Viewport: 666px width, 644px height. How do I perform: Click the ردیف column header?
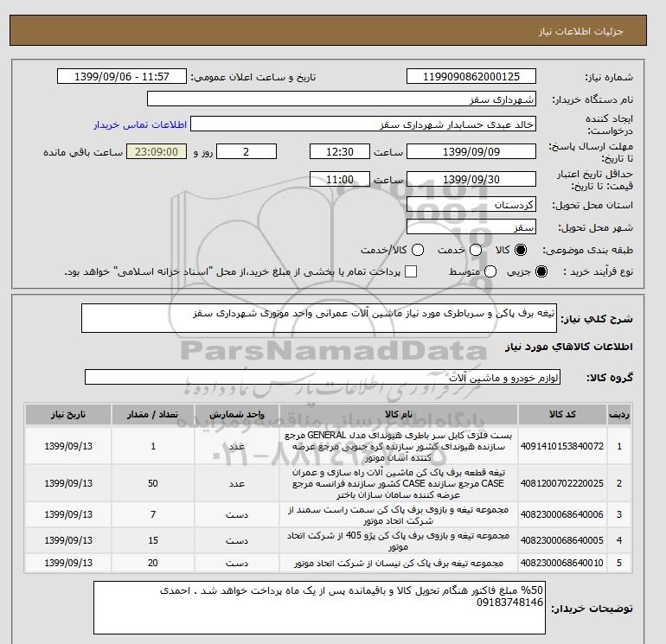click(618, 414)
